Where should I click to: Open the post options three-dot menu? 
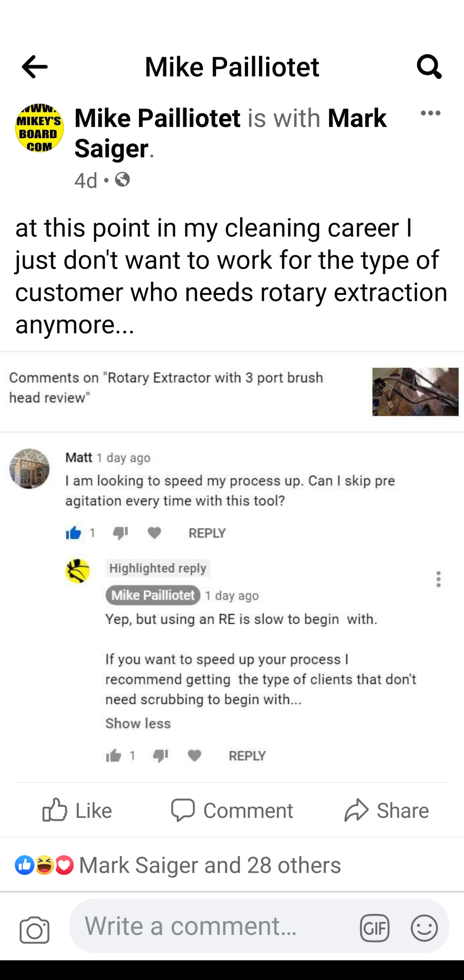[430, 113]
